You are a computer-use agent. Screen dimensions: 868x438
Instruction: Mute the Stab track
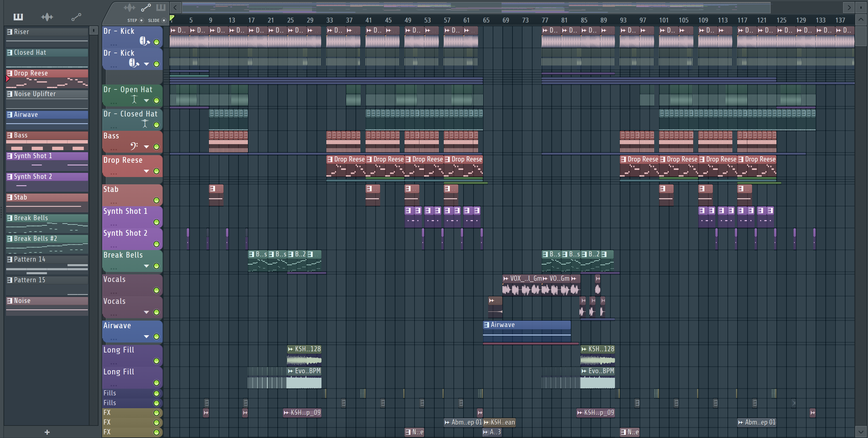[156, 200]
